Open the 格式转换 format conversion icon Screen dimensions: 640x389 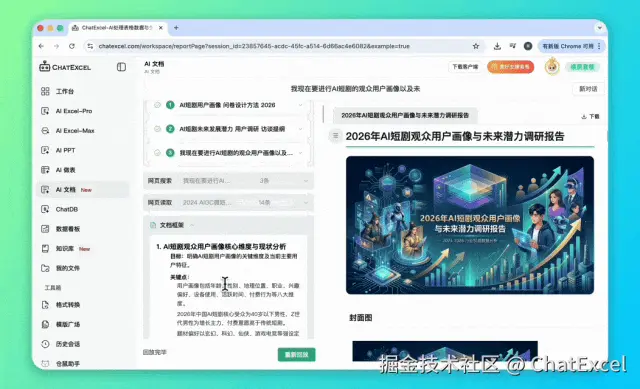[45, 305]
